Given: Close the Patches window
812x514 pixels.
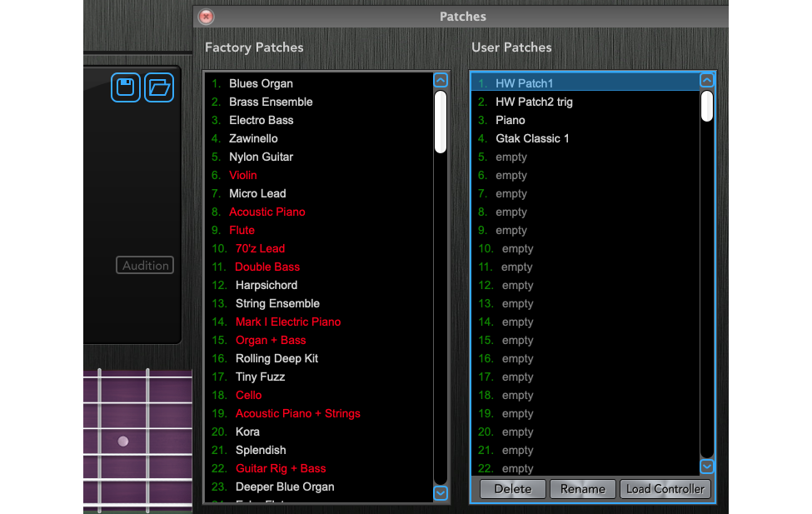Looking at the screenshot, I should pos(206,17).
